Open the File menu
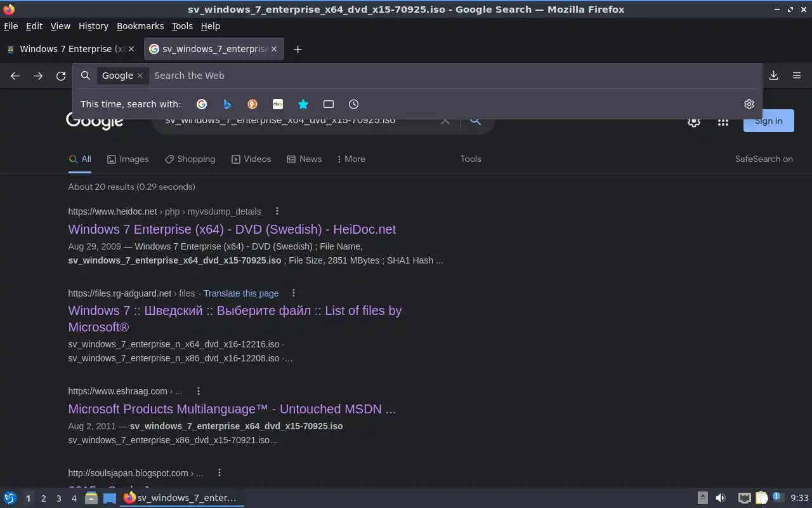Screen dimensions: 812x508 point(11,26)
